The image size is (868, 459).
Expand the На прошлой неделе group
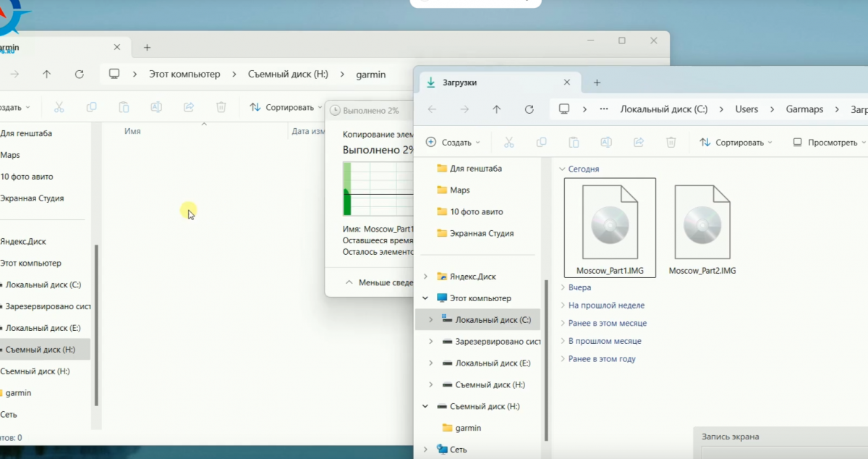click(605, 306)
